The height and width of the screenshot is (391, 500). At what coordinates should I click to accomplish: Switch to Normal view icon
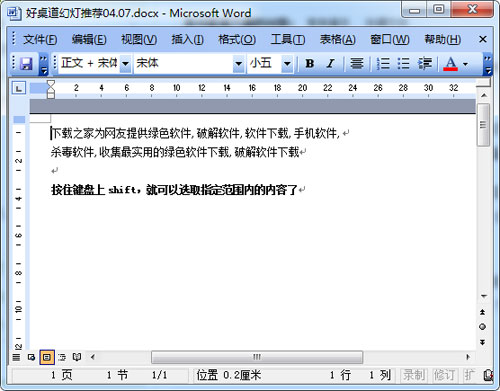point(16,357)
